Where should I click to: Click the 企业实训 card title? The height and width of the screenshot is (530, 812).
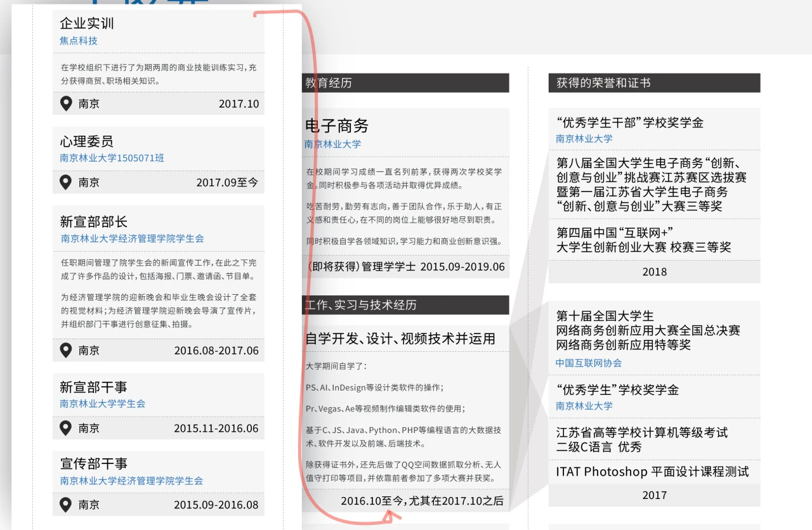[87, 23]
